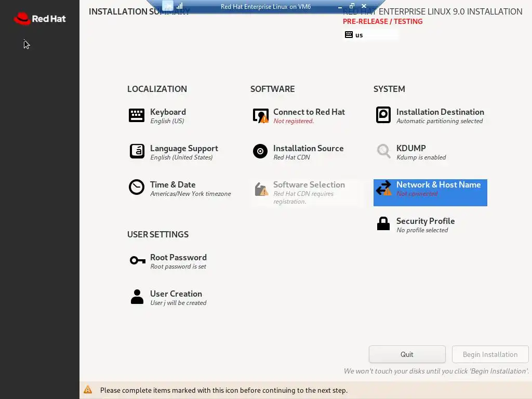The image size is (532, 399).
Task: Click the warning icon in bottom notice bar
Action: click(x=88, y=390)
